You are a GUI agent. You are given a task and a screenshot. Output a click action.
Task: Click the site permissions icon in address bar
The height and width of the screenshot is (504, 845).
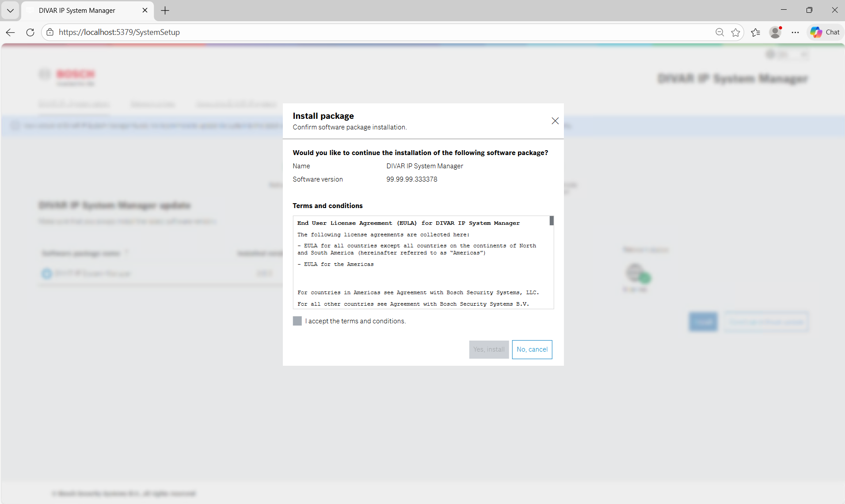(x=49, y=32)
